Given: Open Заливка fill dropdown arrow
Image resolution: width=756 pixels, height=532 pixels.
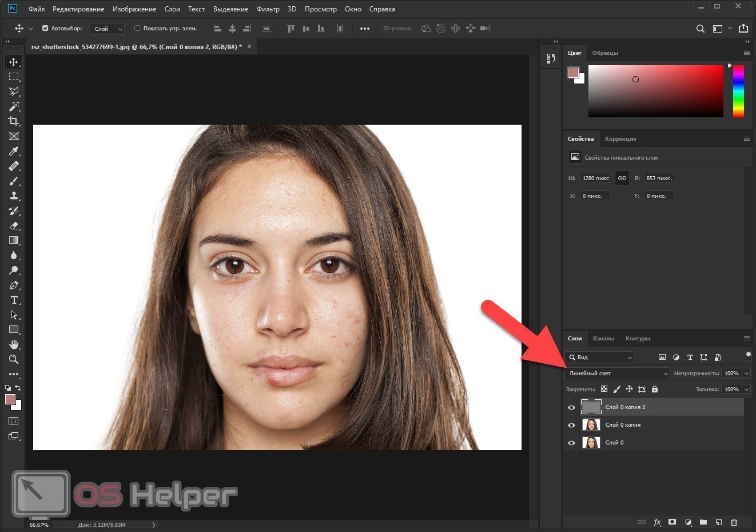Looking at the screenshot, I should [x=746, y=389].
